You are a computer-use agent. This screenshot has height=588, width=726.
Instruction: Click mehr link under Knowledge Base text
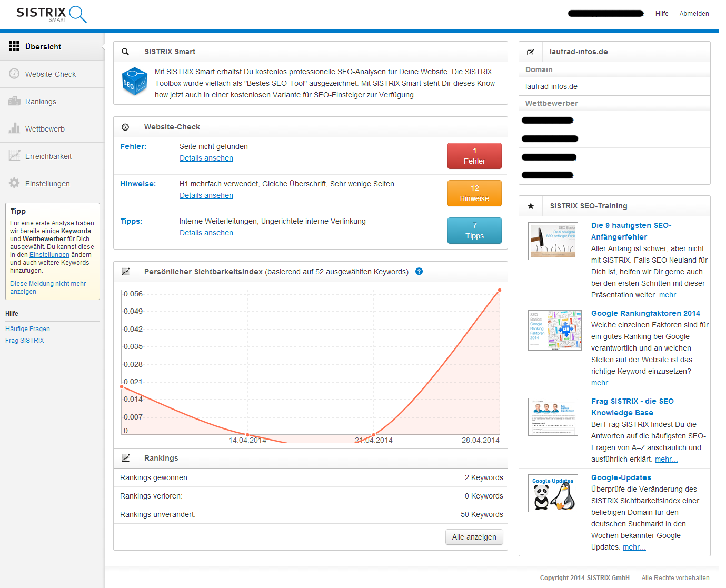(666, 459)
